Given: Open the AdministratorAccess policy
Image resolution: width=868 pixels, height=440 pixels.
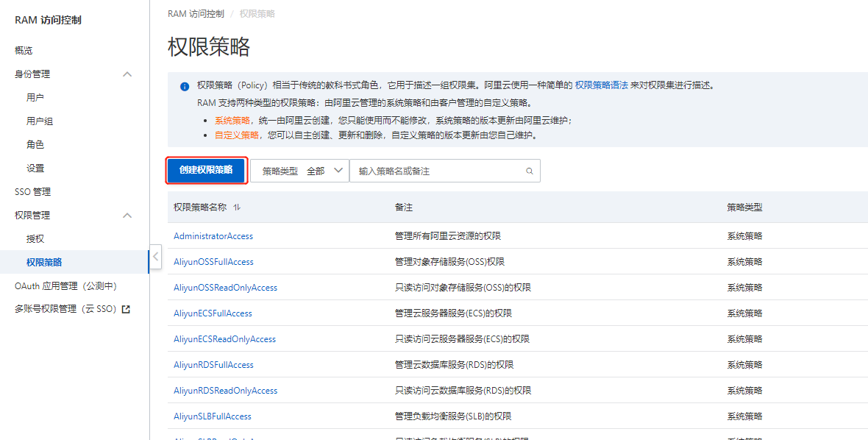Looking at the screenshot, I should 213,235.
